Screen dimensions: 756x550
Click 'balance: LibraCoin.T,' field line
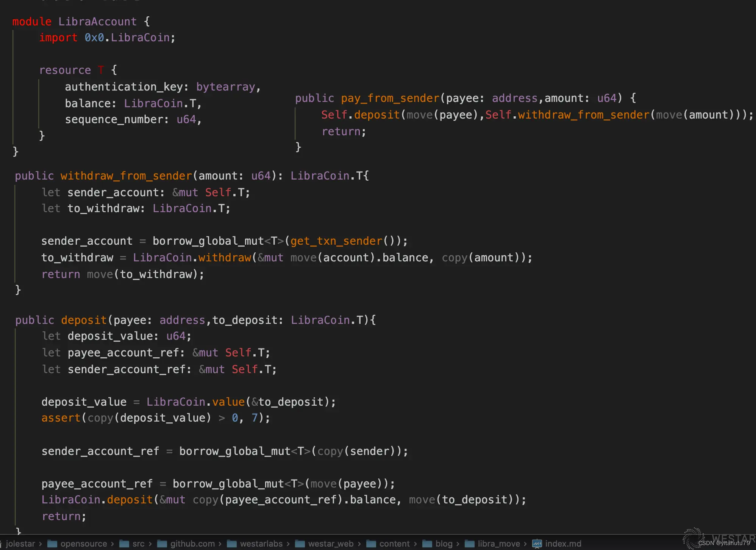tap(133, 103)
